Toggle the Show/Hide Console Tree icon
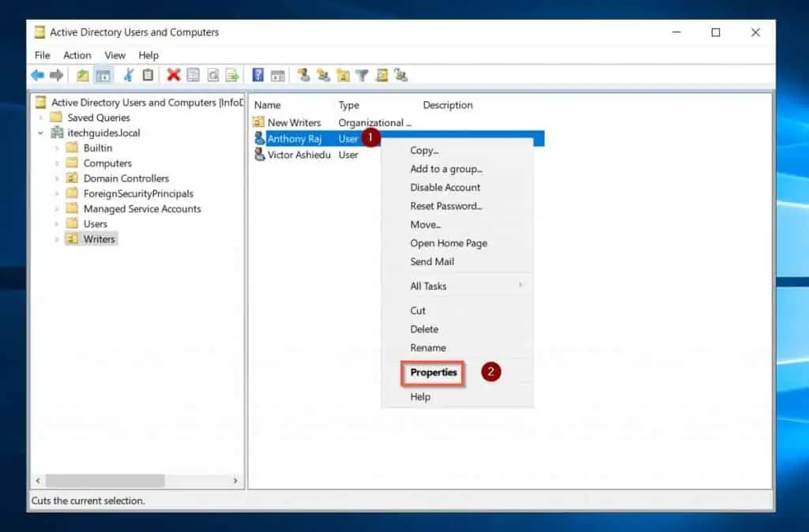The image size is (809, 532). (x=103, y=75)
